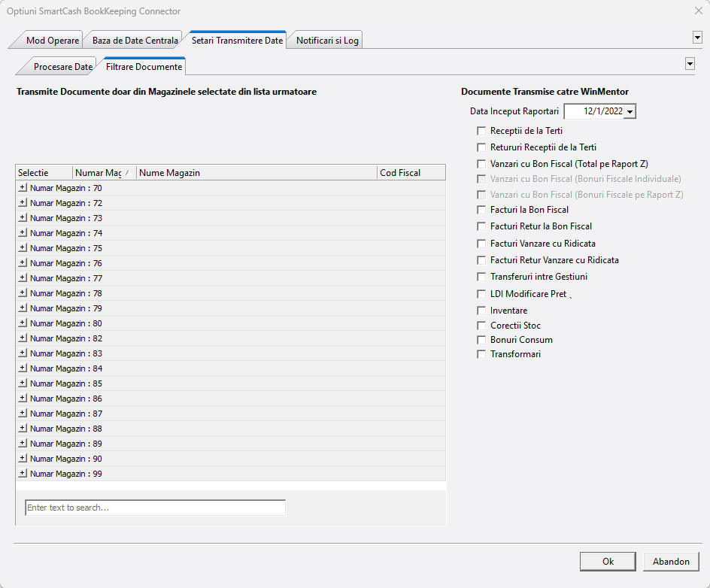The image size is (710, 588).
Task: Expand Numar Magazin 73 group
Action: [x=23, y=217]
